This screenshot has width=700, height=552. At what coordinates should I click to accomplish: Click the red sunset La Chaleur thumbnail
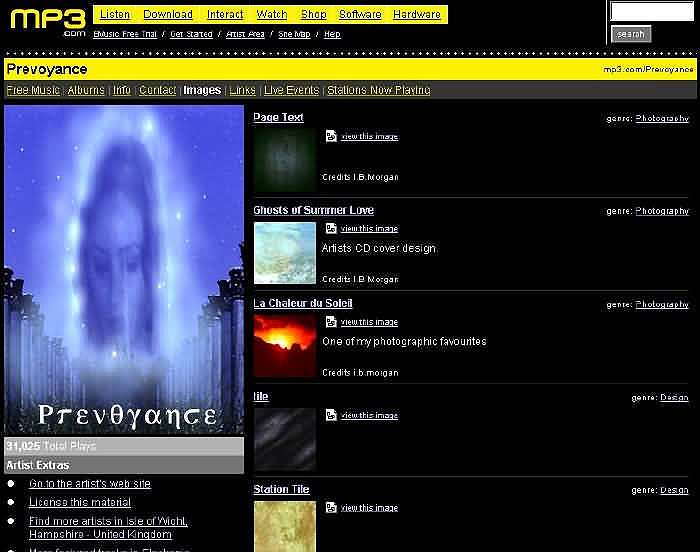(285, 346)
